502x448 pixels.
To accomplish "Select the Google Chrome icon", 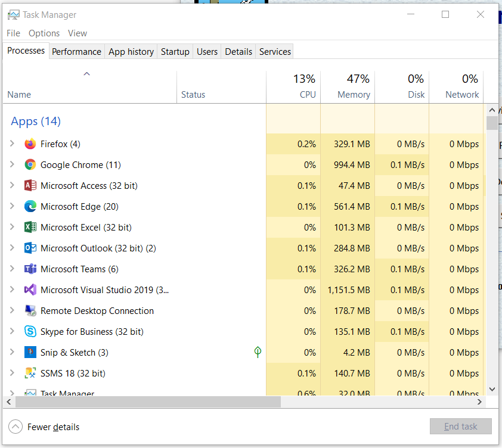I will pyautogui.click(x=30, y=165).
